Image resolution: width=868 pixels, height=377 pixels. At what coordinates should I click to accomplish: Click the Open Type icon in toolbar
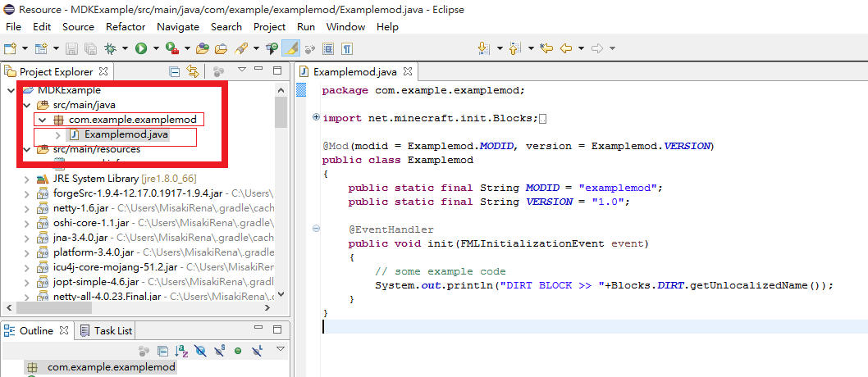203,48
